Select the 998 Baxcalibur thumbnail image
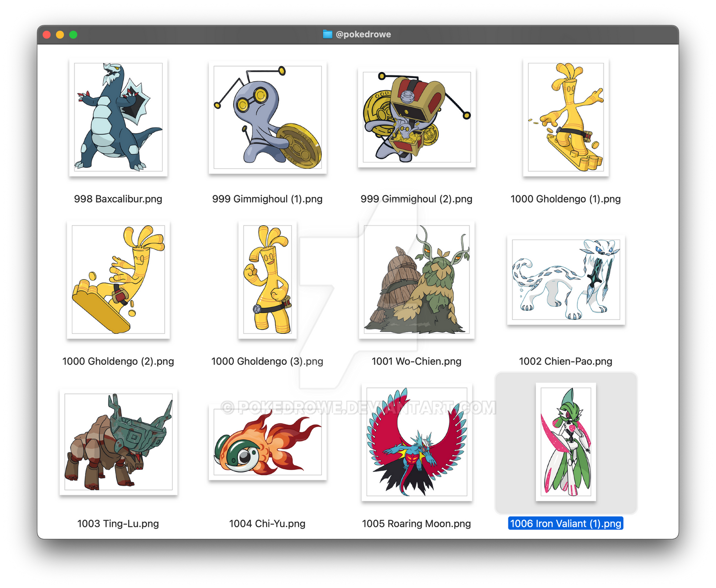Viewport: 716px width, 588px height. tap(118, 117)
